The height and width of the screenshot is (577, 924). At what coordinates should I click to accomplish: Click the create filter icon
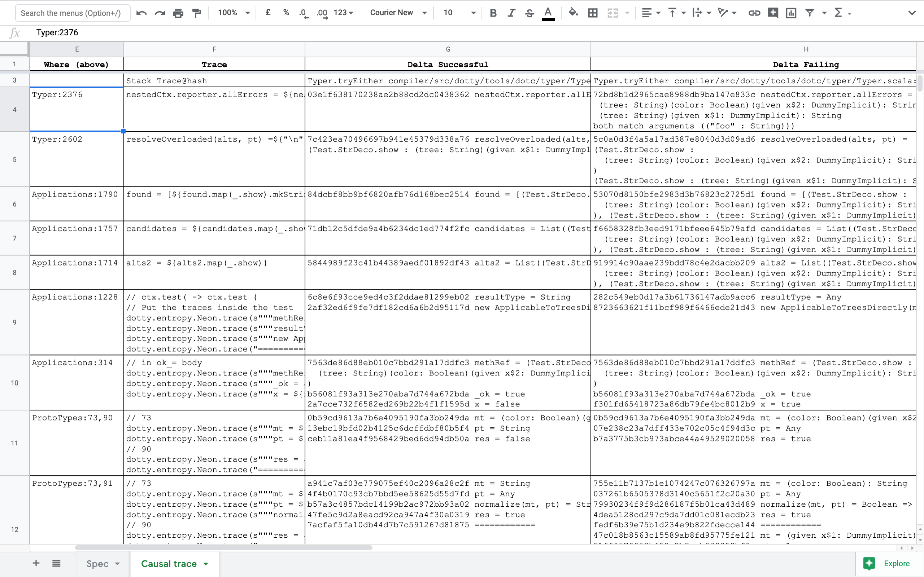tap(810, 13)
